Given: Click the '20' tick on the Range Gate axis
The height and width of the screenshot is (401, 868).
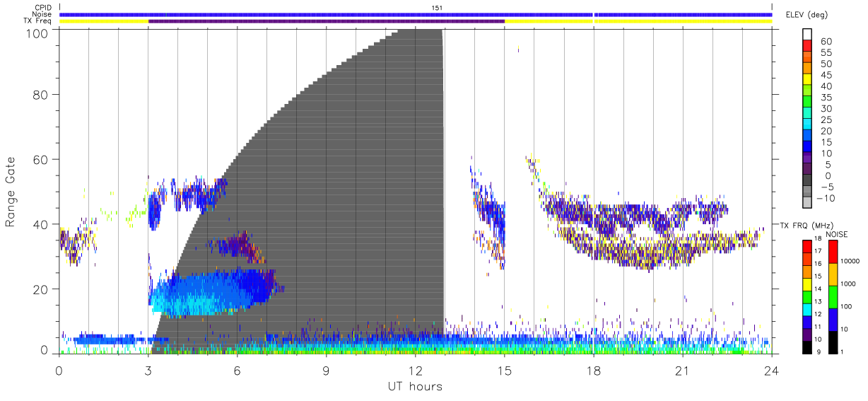Looking at the screenshot, I should point(40,289).
